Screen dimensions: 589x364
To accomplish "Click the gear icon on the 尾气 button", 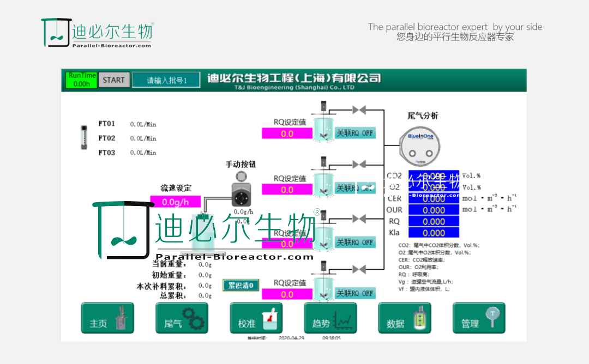I will (194, 318).
